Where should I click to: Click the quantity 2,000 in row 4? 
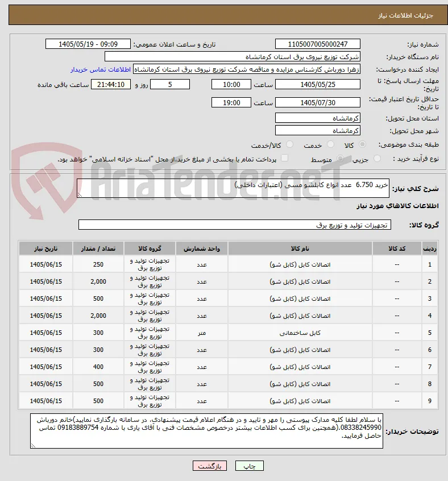pyautogui.click(x=98, y=316)
